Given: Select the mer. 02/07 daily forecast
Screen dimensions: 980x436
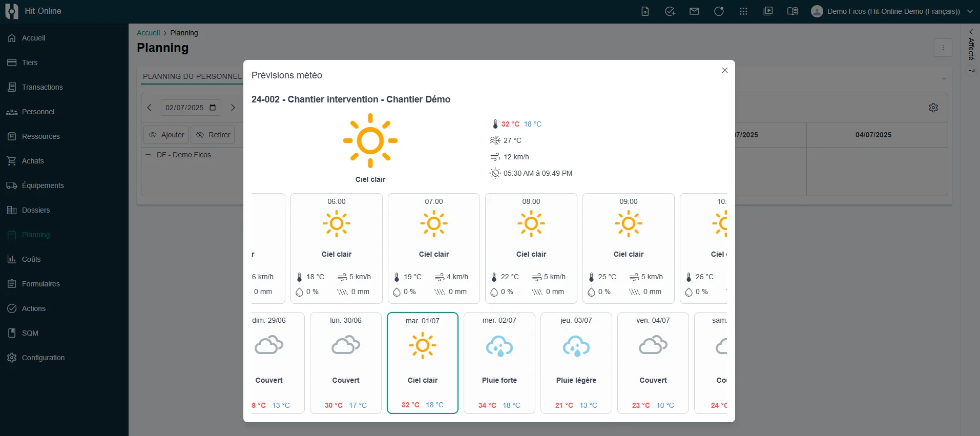Looking at the screenshot, I should 499,363.
